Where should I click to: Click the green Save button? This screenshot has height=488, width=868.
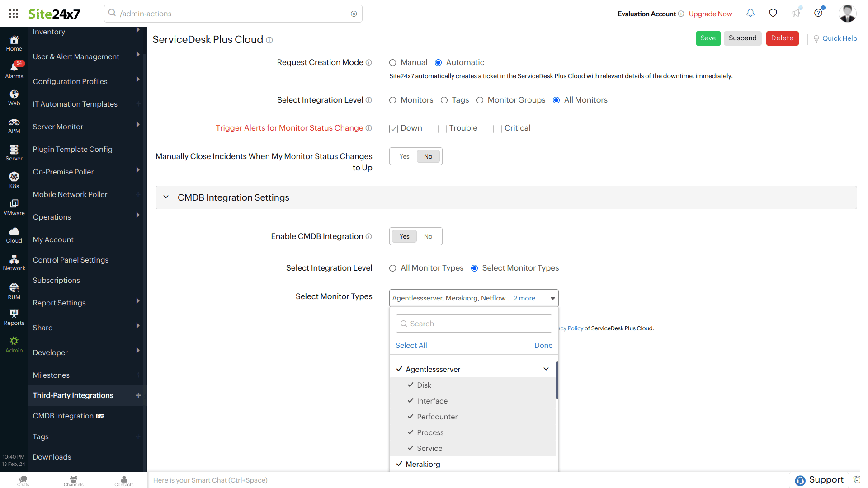708,38
